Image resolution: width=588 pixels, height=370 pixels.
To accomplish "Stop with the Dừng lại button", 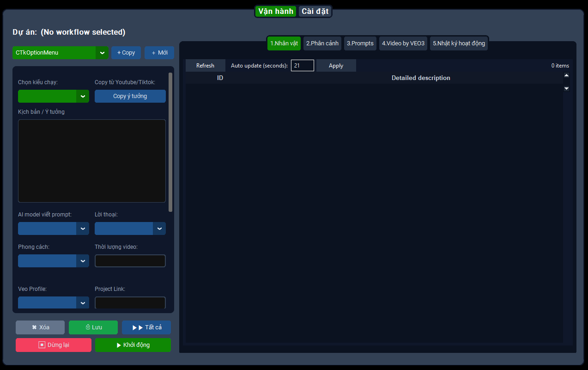I will pos(54,345).
